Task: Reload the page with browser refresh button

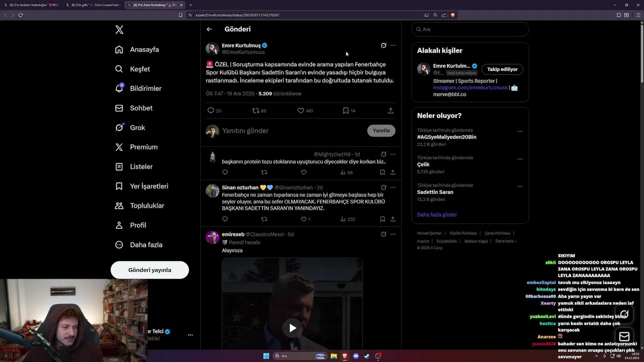Action: point(21,15)
